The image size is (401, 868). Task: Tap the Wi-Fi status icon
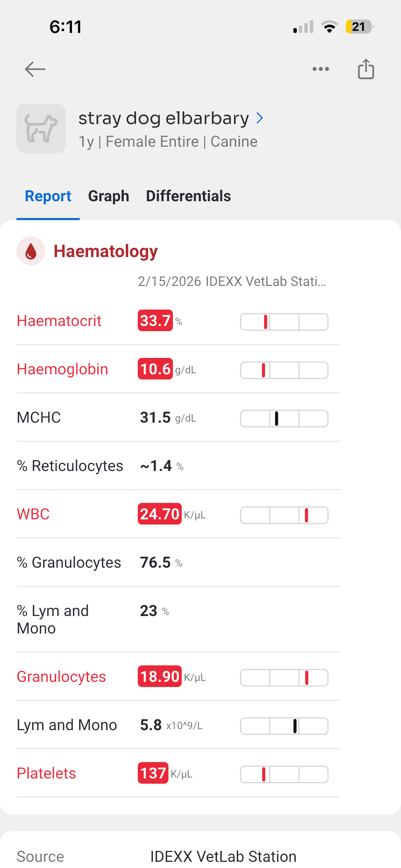[329, 27]
